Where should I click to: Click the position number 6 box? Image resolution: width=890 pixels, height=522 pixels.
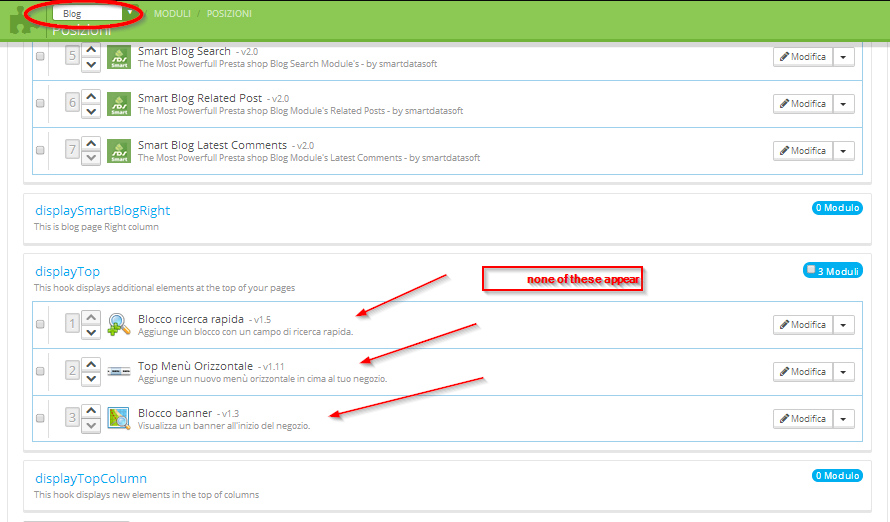coord(72,103)
